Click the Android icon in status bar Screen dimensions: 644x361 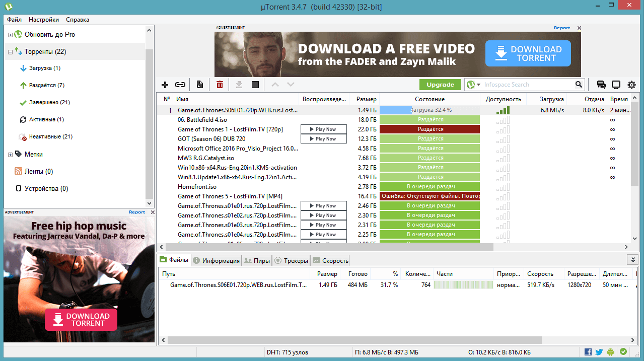(611, 352)
